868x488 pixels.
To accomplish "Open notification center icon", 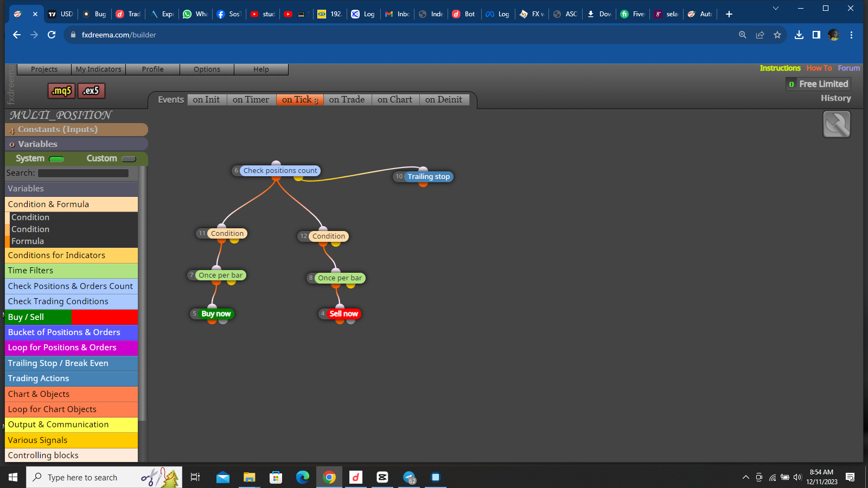I will pos(850,477).
